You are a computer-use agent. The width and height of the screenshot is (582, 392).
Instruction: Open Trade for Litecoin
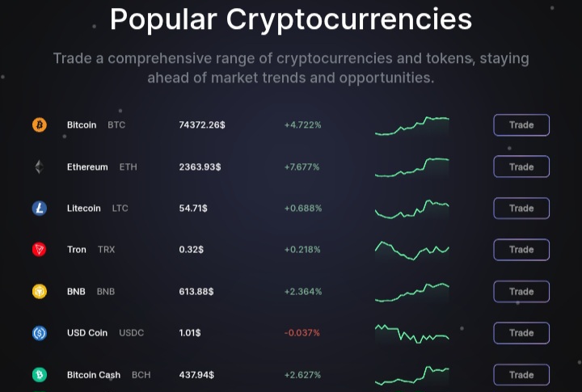click(x=521, y=209)
